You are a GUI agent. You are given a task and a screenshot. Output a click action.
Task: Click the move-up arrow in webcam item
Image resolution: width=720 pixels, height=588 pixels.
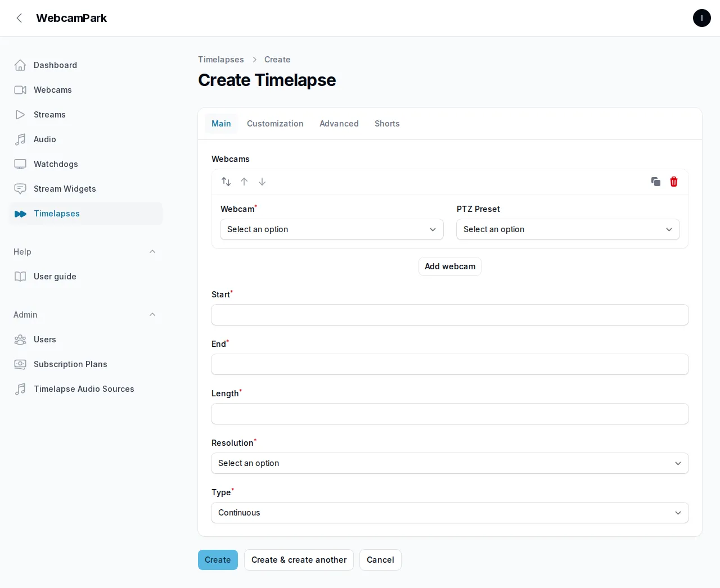244,182
